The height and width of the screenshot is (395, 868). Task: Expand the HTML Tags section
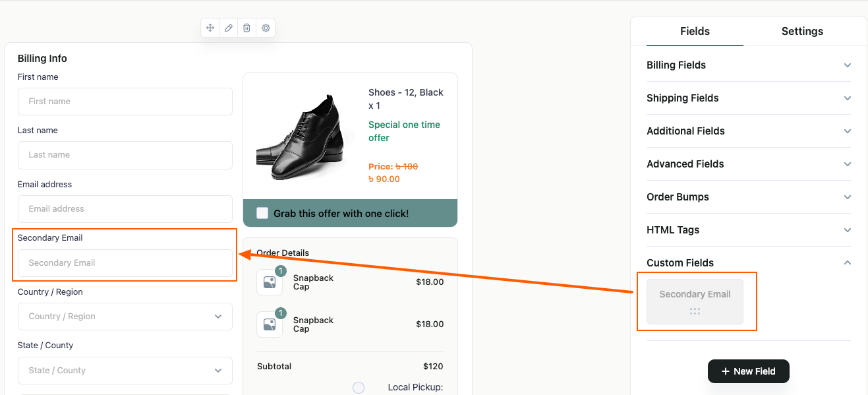(x=748, y=230)
